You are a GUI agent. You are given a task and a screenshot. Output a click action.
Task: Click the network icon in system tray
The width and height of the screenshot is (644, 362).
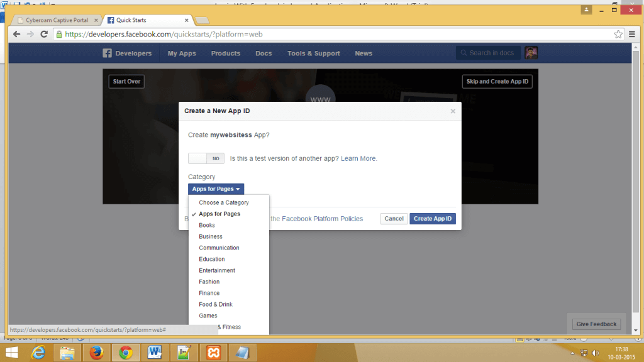[x=584, y=353]
